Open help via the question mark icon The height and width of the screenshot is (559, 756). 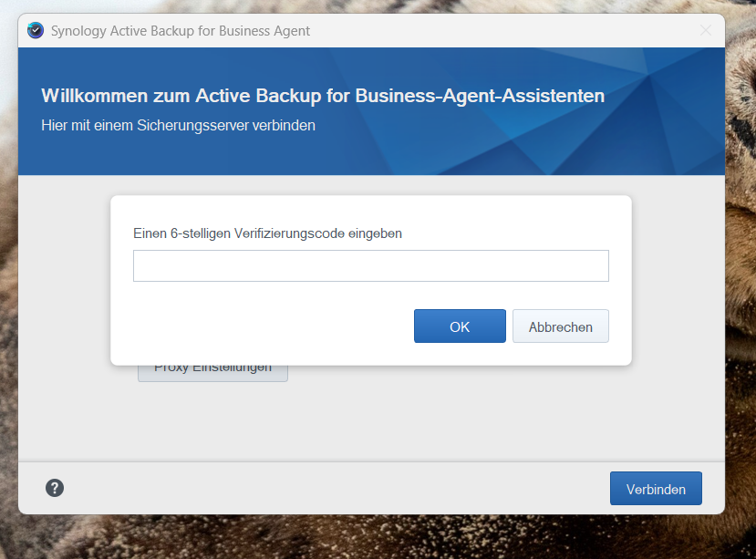tap(55, 488)
